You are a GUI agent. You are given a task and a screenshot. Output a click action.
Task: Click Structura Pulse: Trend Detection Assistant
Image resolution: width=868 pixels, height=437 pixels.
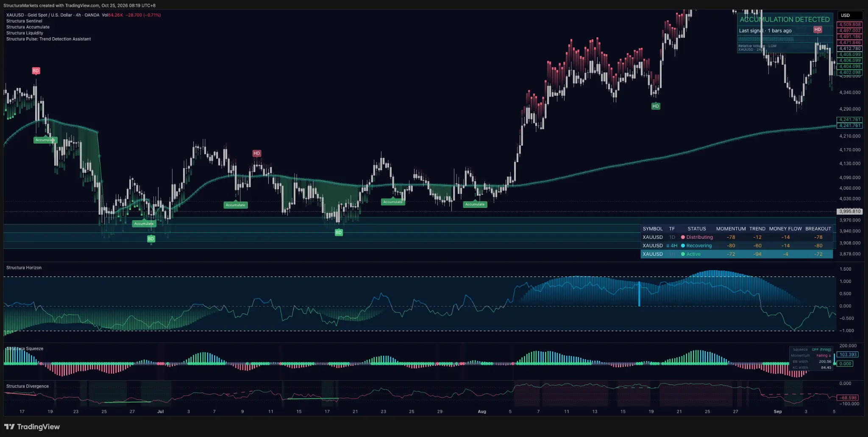[x=48, y=39]
